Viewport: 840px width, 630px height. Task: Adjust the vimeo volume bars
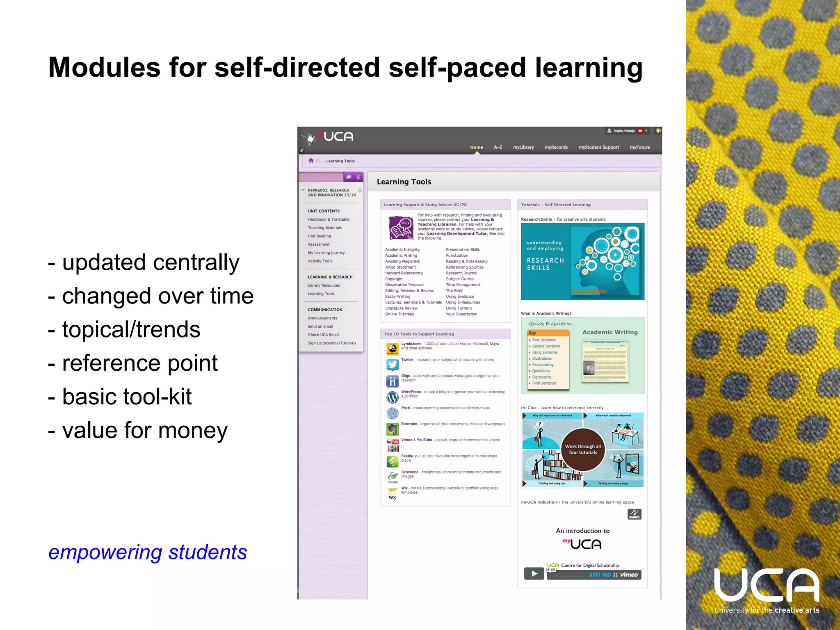[x=594, y=575]
